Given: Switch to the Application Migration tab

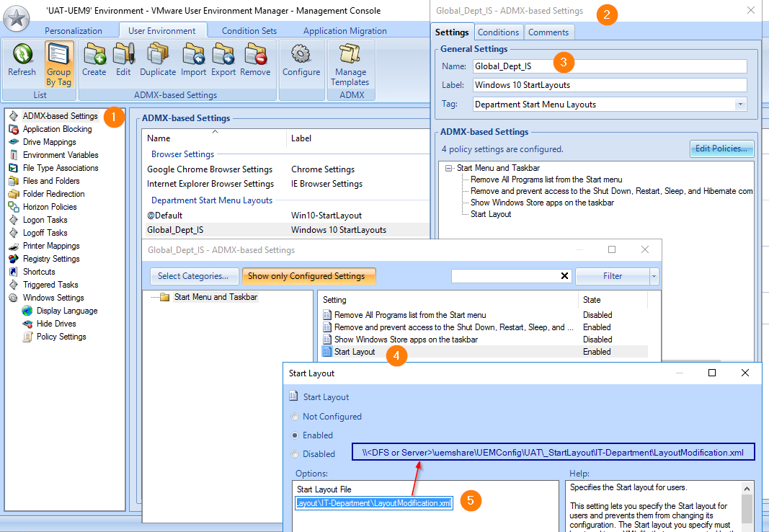Looking at the screenshot, I should pos(345,31).
